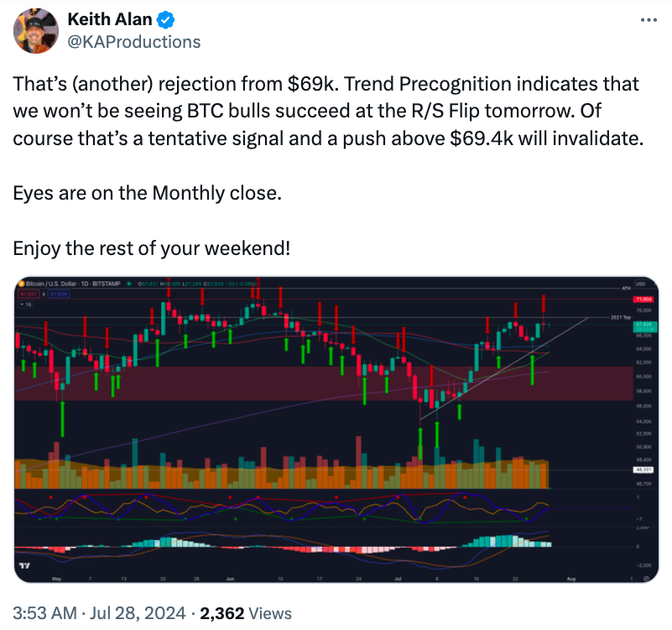
Task: Click the blue verified badge
Action: coord(166,20)
